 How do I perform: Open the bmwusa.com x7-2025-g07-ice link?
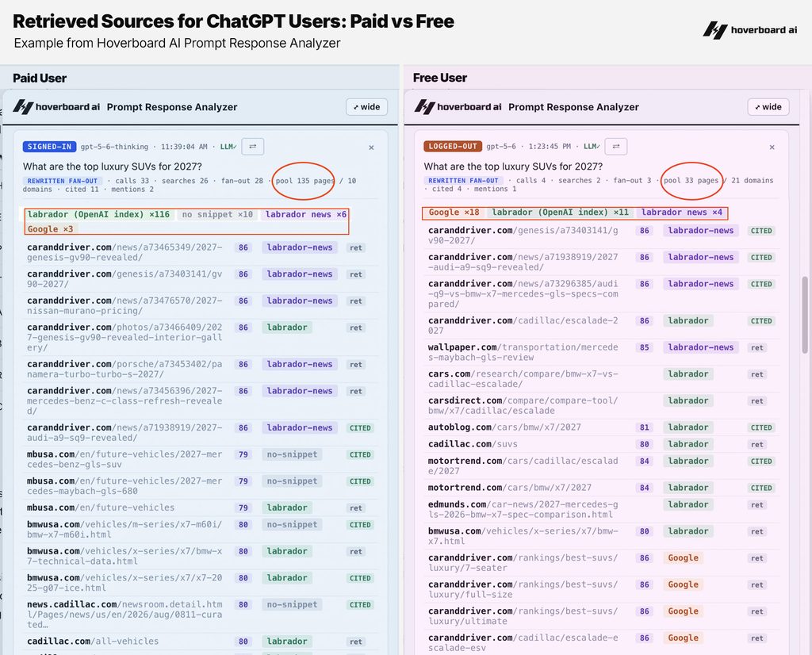coord(124,583)
